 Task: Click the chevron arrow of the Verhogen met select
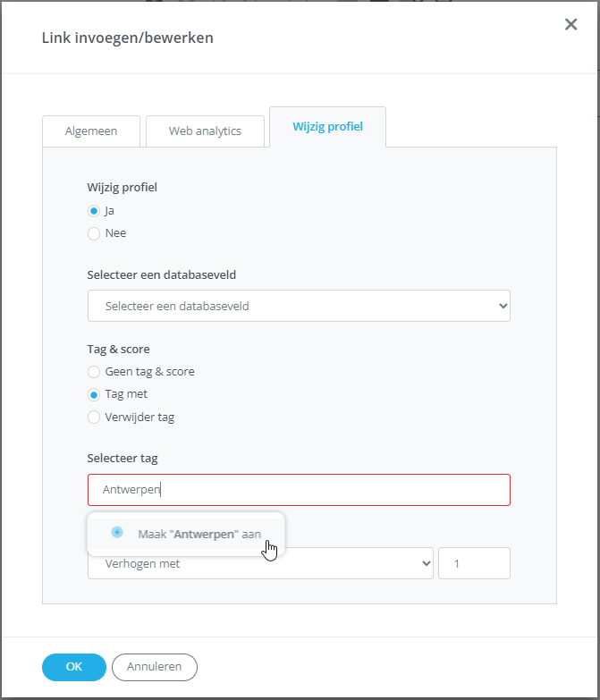point(424,563)
